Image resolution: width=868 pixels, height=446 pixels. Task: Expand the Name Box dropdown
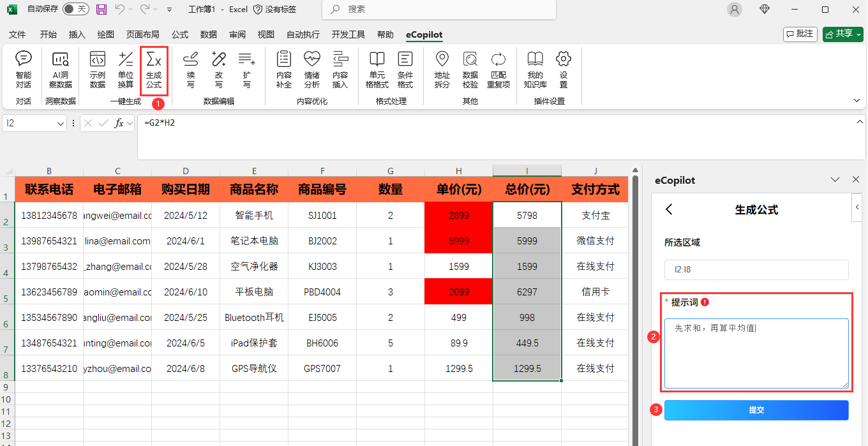tap(61, 123)
